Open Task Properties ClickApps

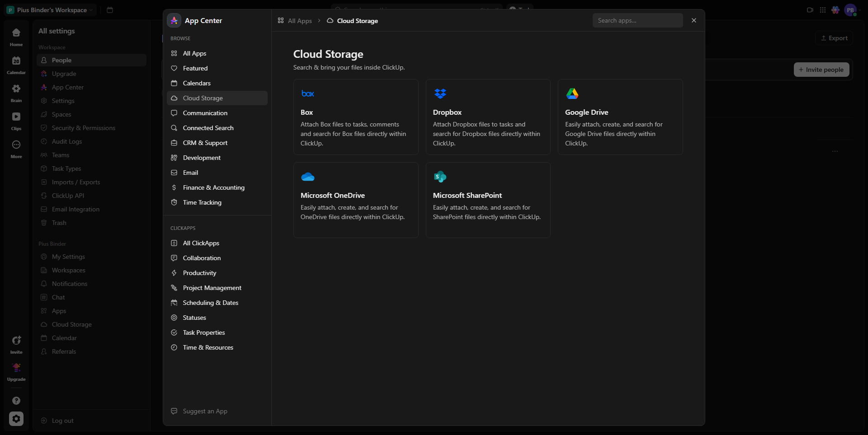click(x=217, y=332)
